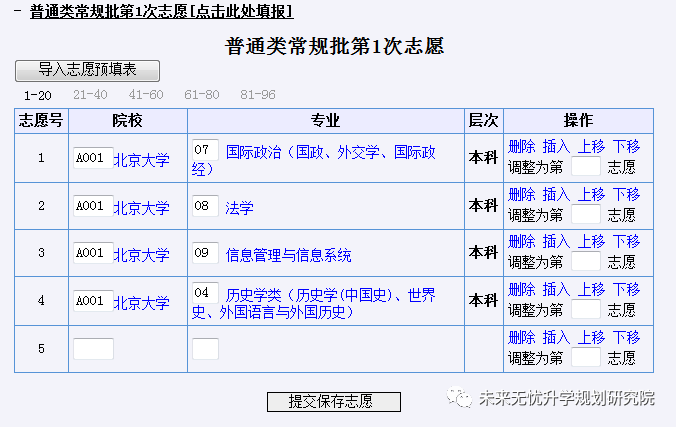The height and width of the screenshot is (427, 676).
Task: Focus reorder number field for choice 2
Action: pos(585,214)
